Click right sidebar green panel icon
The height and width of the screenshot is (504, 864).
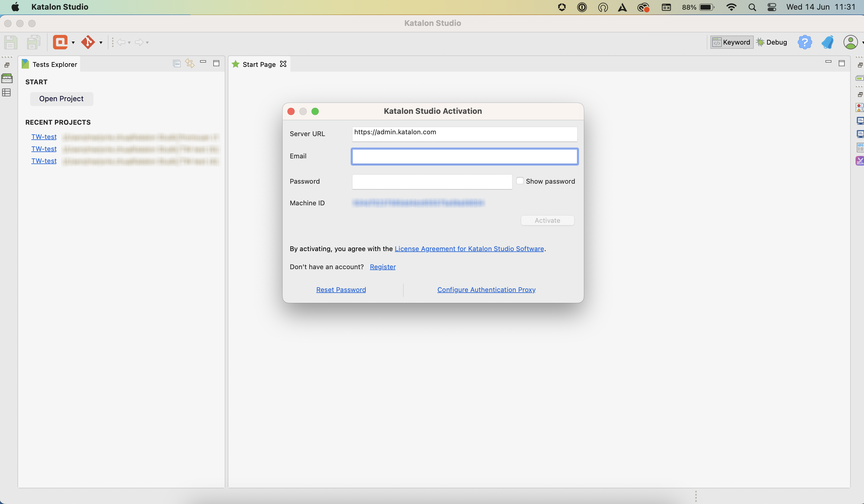point(859,78)
